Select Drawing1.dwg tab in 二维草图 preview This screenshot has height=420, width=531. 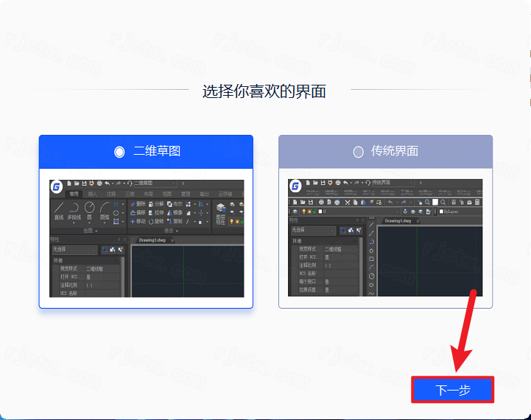coord(153,239)
